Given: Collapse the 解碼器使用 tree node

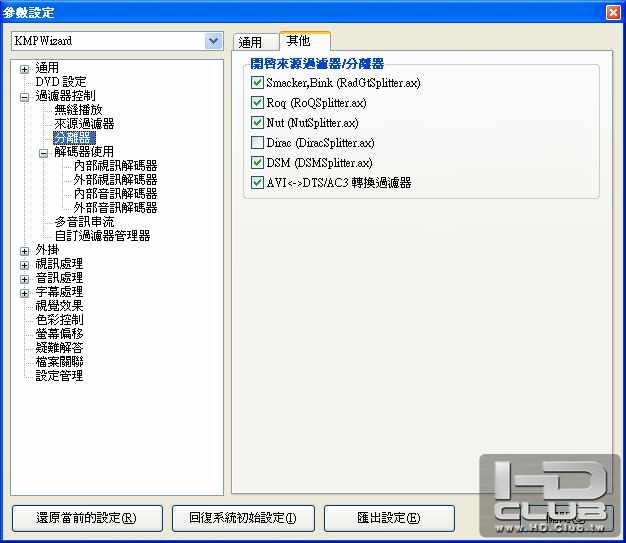Looking at the screenshot, I should [44, 153].
